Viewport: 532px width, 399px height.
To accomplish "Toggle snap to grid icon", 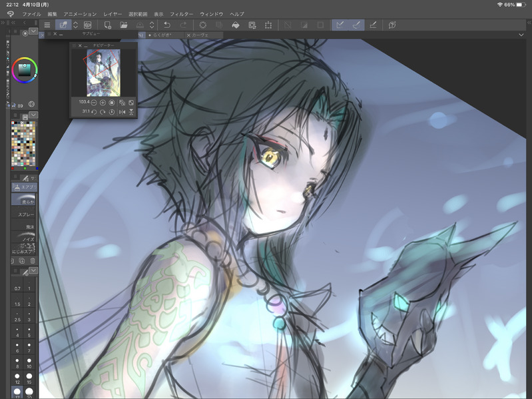I will [x=373, y=25].
